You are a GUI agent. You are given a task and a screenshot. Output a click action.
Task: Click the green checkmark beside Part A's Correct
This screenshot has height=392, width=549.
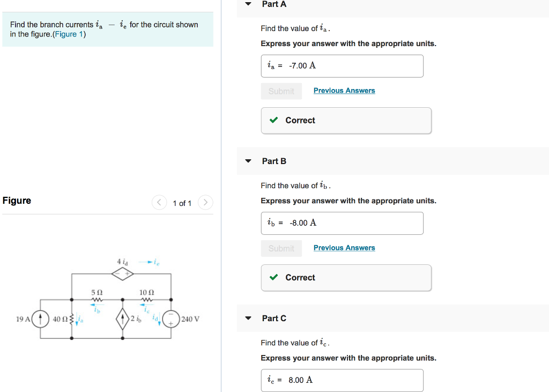pyautogui.click(x=273, y=120)
